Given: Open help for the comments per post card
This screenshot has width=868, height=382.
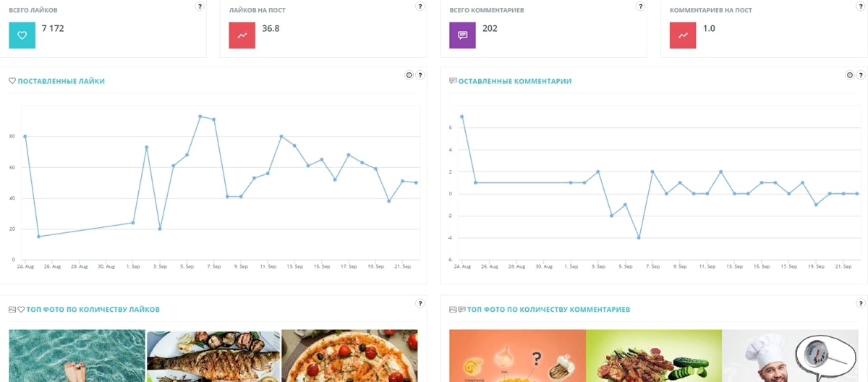Looking at the screenshot, I should (x=860, y=6).
